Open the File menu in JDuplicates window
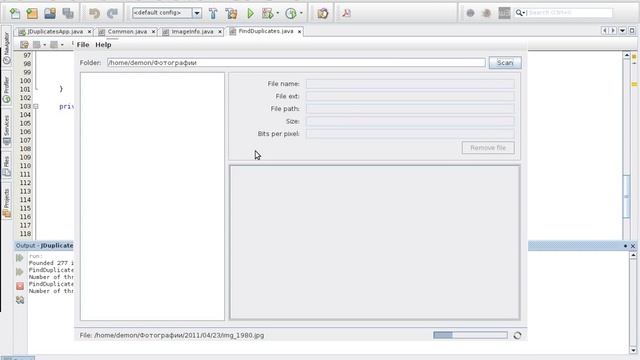 coord(83,45)
